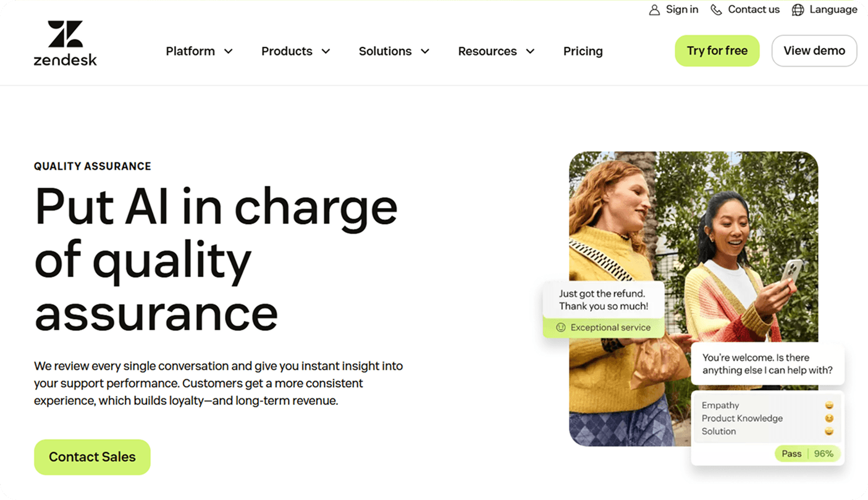Follow the Sign in link

click(682, 9)
